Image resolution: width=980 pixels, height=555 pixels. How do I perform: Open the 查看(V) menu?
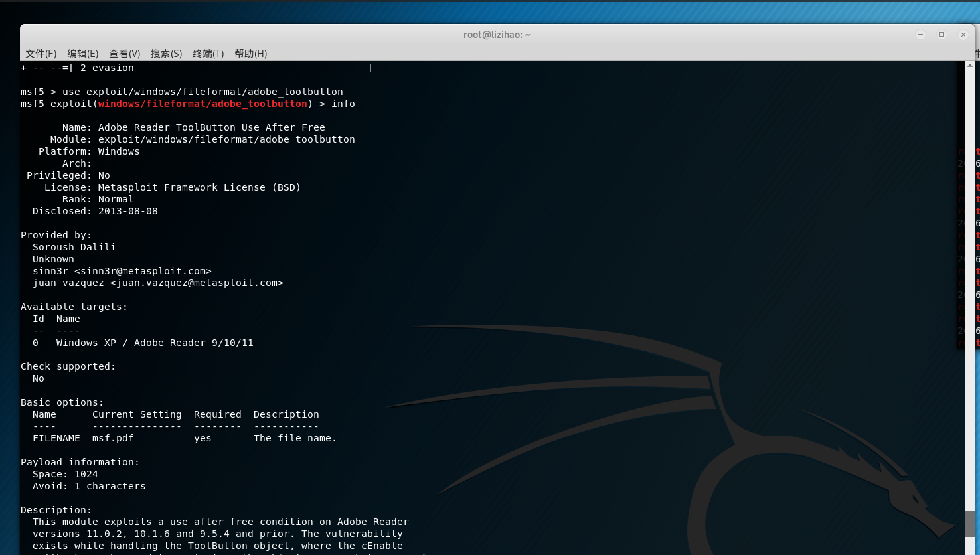click(x=125, y=54)
